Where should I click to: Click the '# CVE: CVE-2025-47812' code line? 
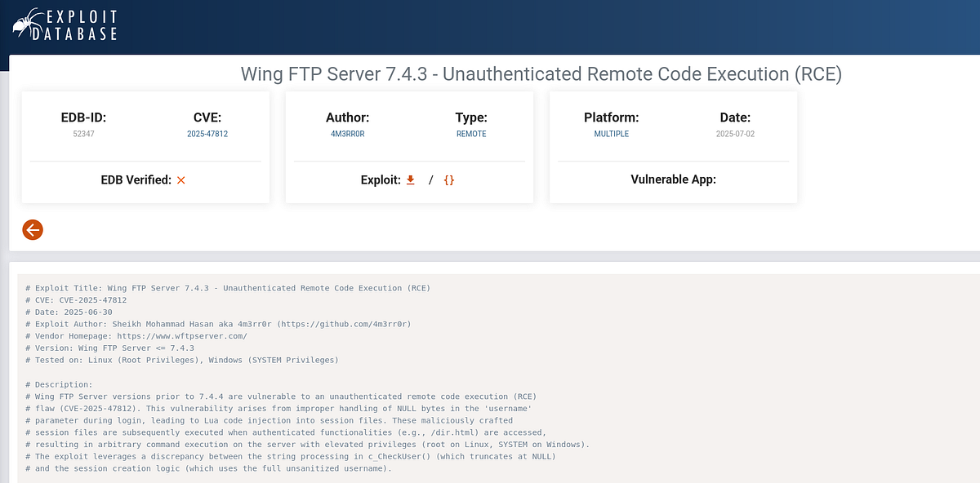76,299
